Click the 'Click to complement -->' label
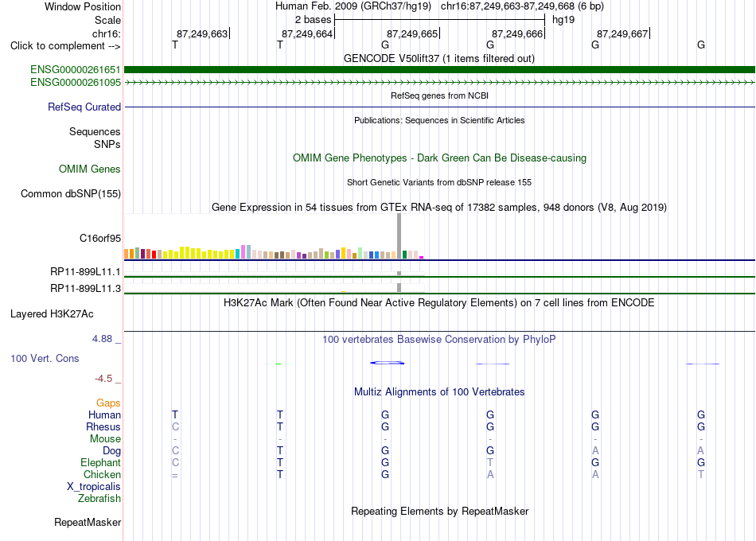Image resolution: width=756 pixels, height=541 pixels. (65, 46)
